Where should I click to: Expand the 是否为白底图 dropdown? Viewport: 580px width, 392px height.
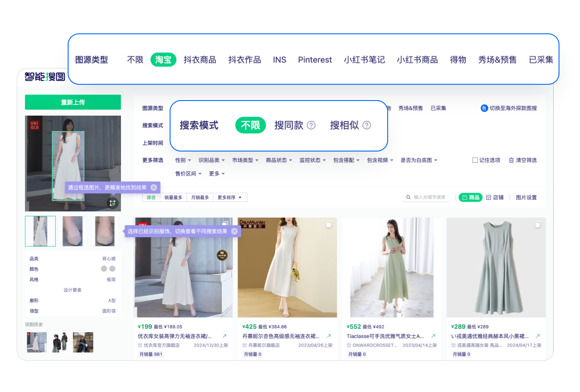[419, 160]
